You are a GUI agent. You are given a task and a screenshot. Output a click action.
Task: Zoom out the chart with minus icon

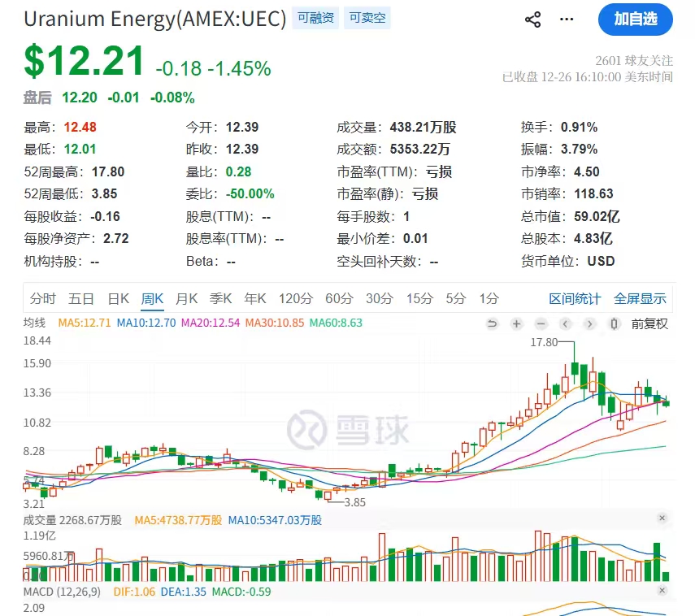[541, 324]
